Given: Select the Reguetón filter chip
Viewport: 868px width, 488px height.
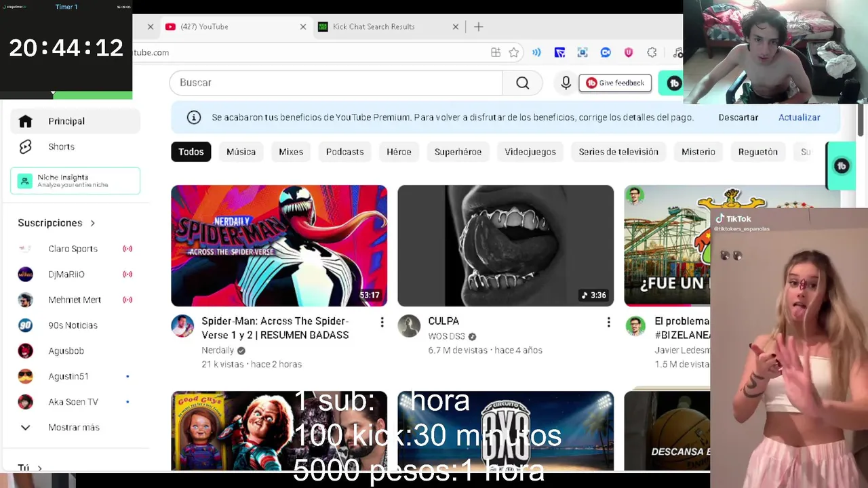Looking at the screenshot, I should pos(758,152).
